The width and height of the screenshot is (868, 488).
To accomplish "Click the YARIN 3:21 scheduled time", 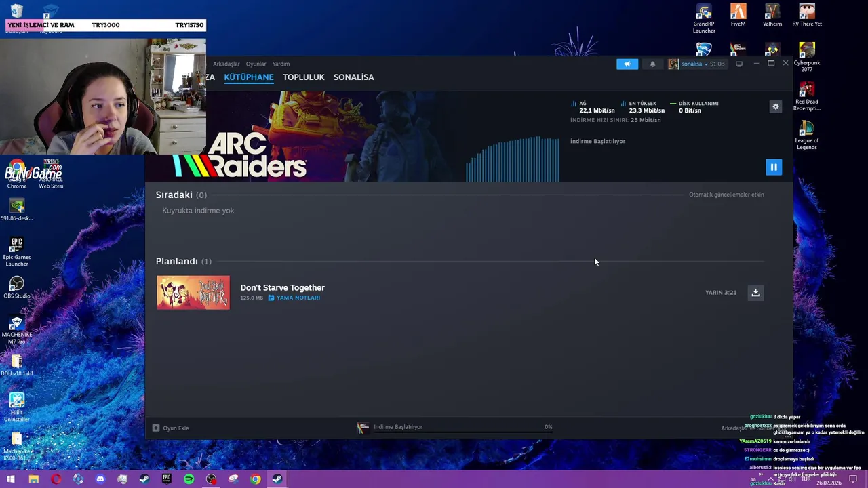I will tap(721, 292).
